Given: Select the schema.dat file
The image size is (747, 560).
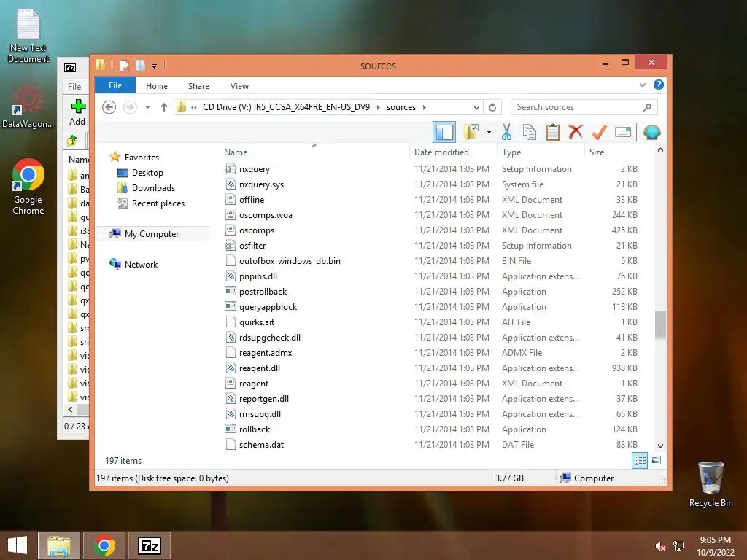Looking at the screenshot, I should tap(261, 444).
